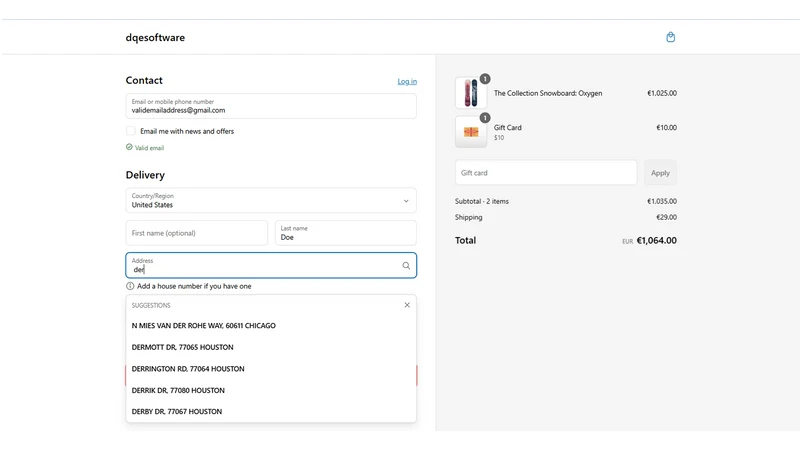
Task: Click The Collection Snowboard: Oxygen name
Action: click(x=548, y=93)
